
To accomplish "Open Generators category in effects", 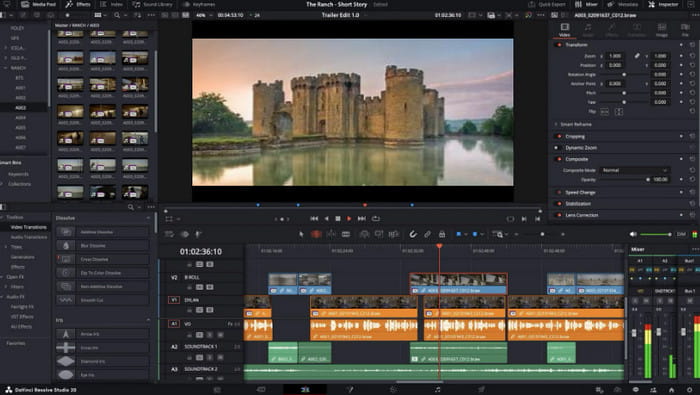I will pos(23,257).
